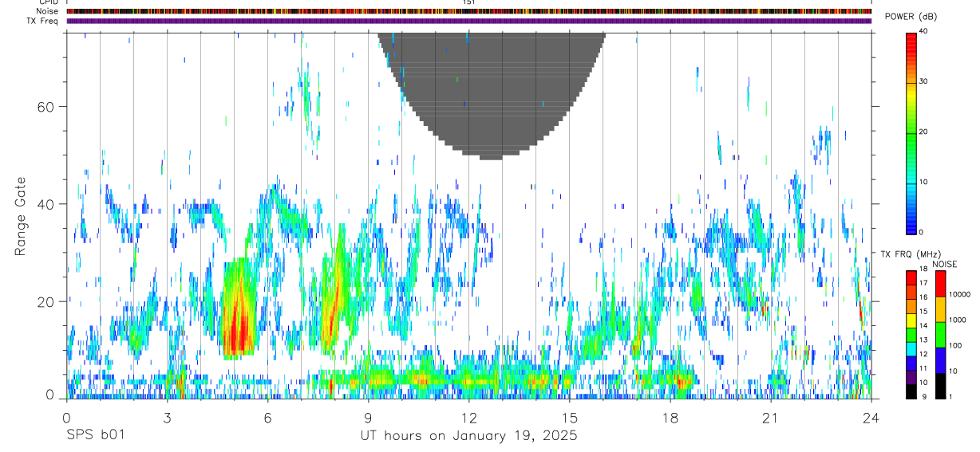This screenshot has width=980, height=452.
Task: Click the 6 tick label on UT hours axis
Action: click(268, 417)
